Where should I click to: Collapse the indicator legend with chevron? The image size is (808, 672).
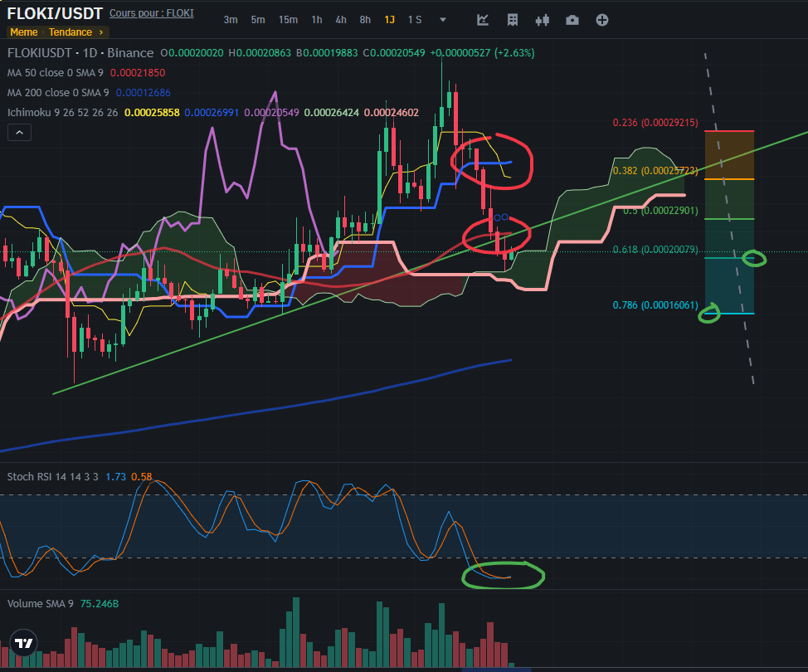pyautogui.click(x=19, y=132)
